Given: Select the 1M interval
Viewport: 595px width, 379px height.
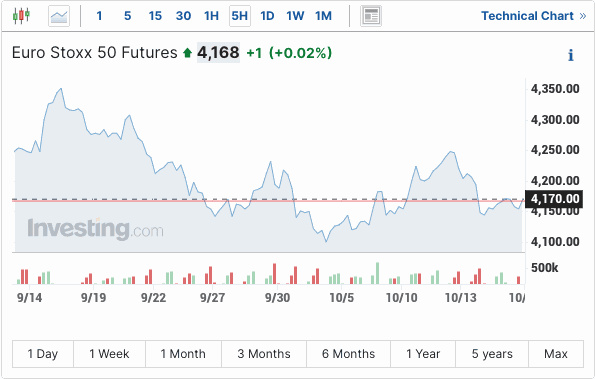Looking at the screenshot, I should (323, 16).
